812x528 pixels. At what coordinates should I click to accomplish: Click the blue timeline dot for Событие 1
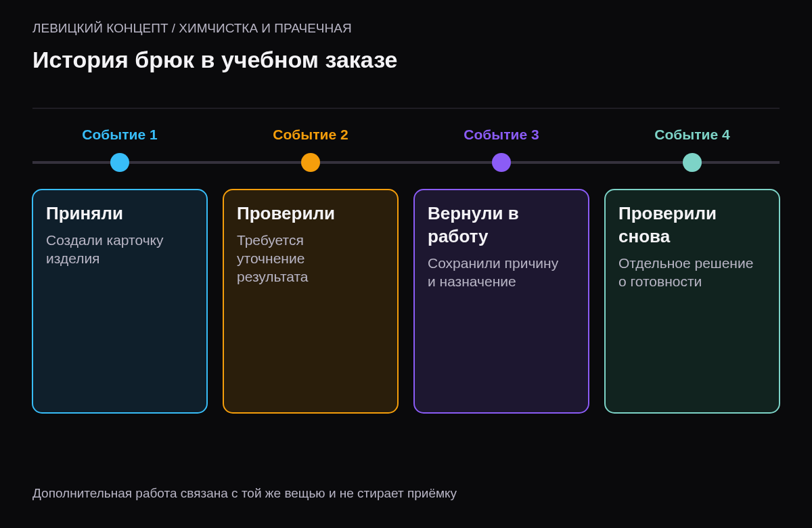click(x=120, y=162)
